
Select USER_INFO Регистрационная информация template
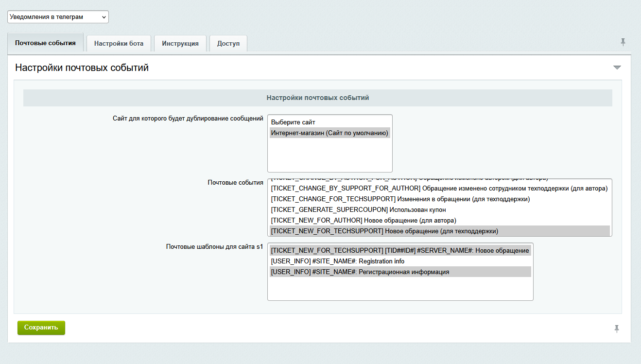(360, 272)
